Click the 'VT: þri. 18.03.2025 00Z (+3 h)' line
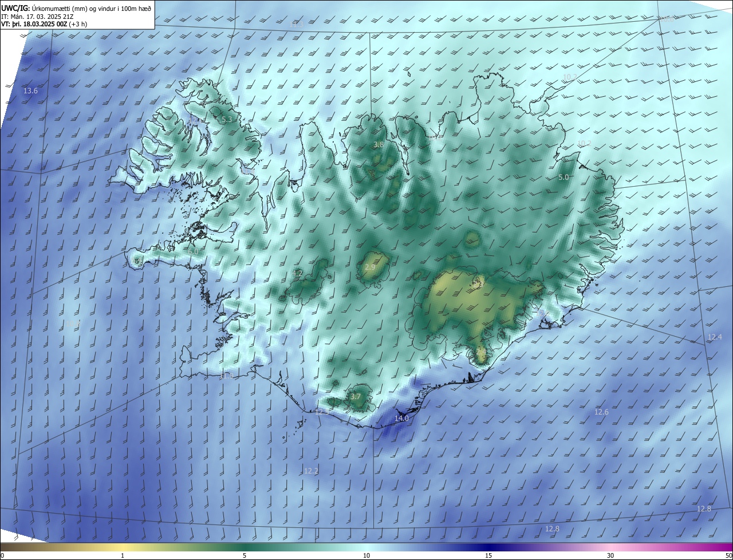 tap(44, 24)
